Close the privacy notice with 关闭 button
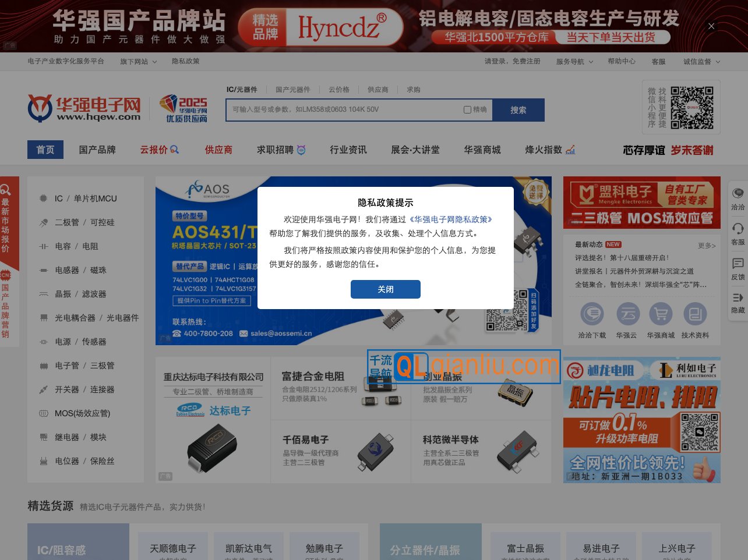The image size is (748, 560). [386, 289]
